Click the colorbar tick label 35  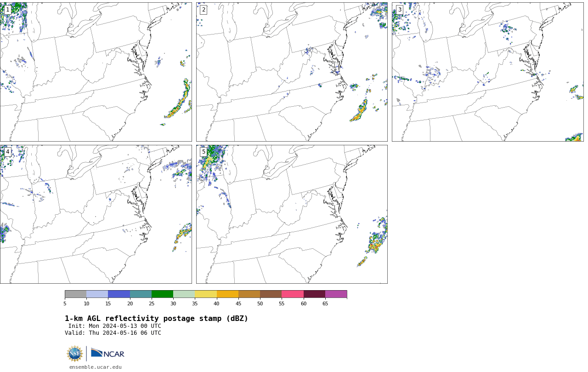tap(195, 303)
